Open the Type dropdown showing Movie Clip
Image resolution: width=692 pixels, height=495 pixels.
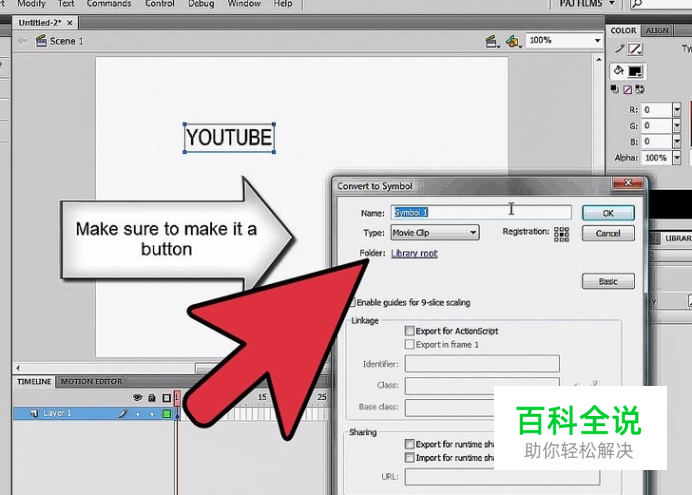coord(435,232)
